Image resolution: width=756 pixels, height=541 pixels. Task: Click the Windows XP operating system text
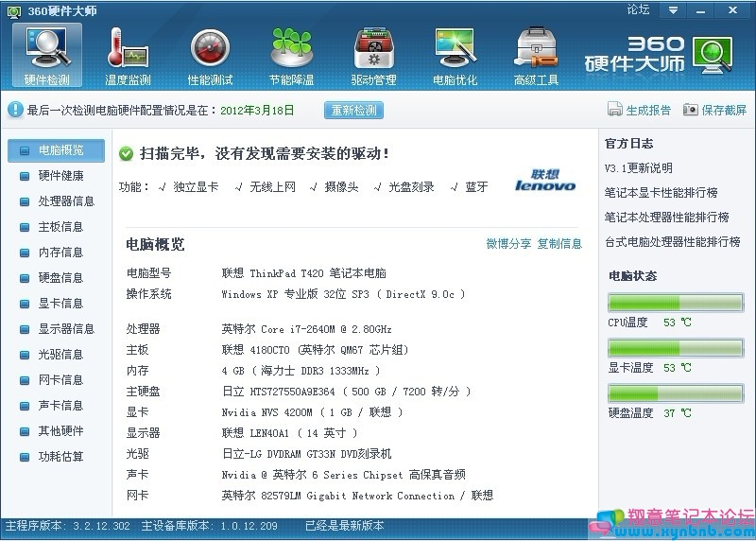343,294
